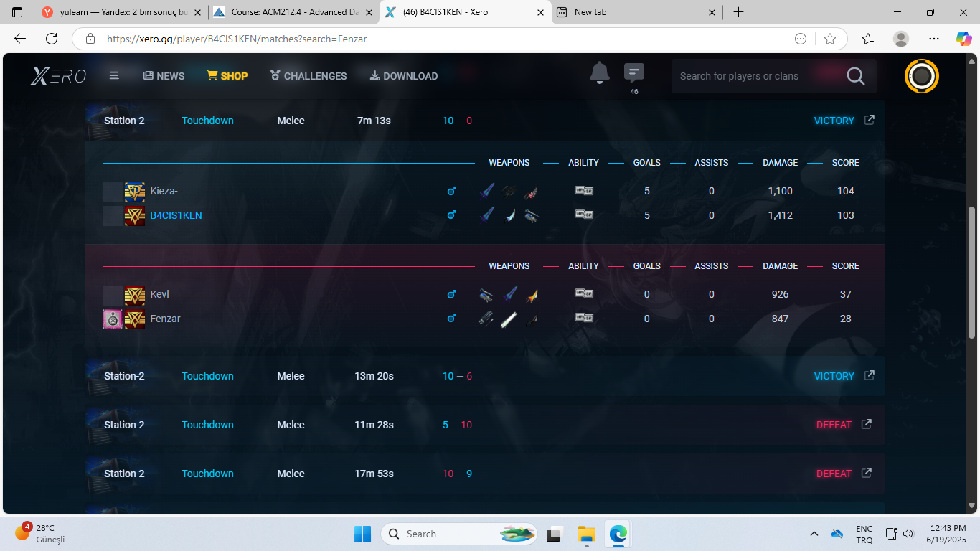This screenshot has height=551, width=980.
Task: Switch to the ACM212.4 course browser tab
Action: click(x=294, y=12)
